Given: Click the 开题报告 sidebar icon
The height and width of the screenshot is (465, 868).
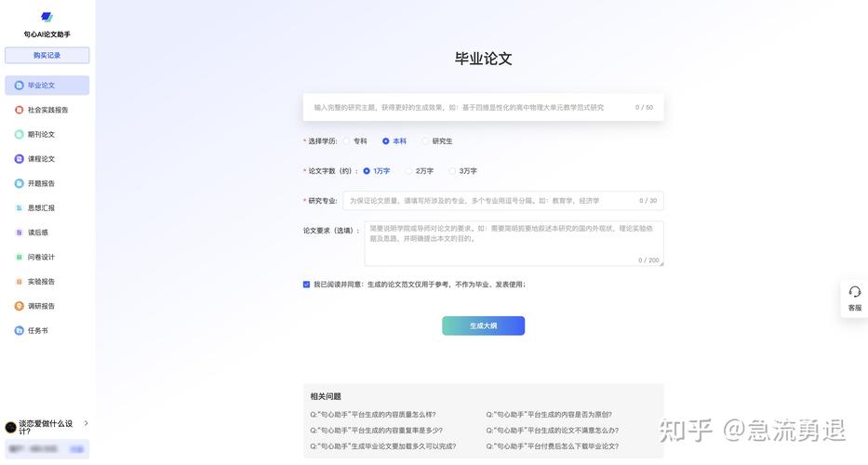Looking at the screenshot, I should tap(19, 183).
